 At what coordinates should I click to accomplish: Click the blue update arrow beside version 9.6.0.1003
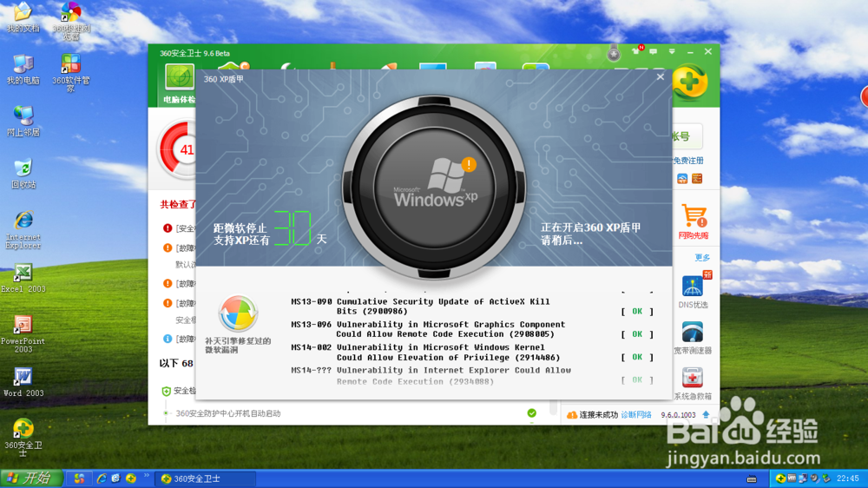706,415
